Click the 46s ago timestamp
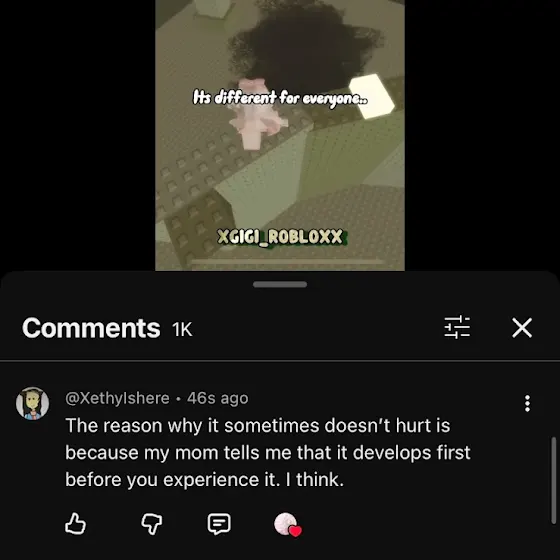This screenshot has width=560, height=560. click(x=218, y=398)
